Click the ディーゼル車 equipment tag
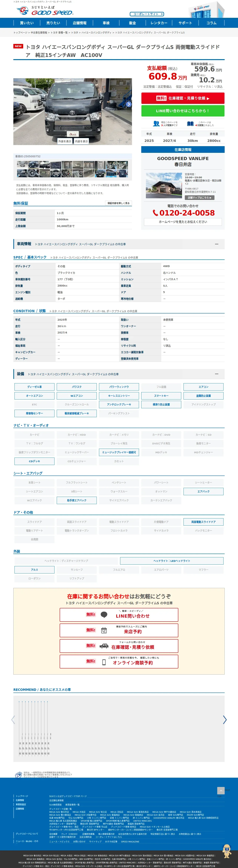 click(x=34, y=387)
